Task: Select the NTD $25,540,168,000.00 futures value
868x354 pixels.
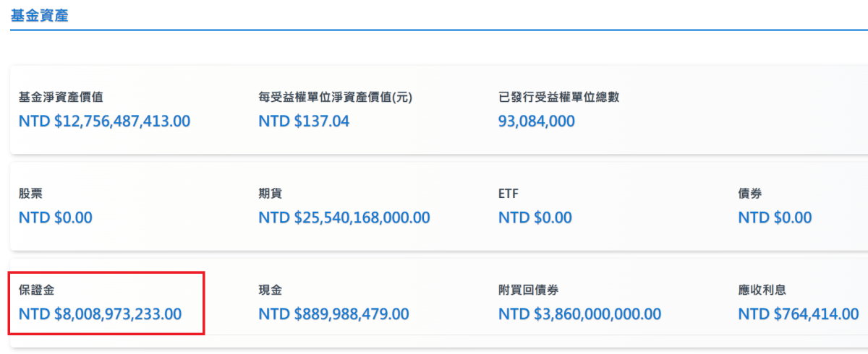Action: click(x=344, y=217)
